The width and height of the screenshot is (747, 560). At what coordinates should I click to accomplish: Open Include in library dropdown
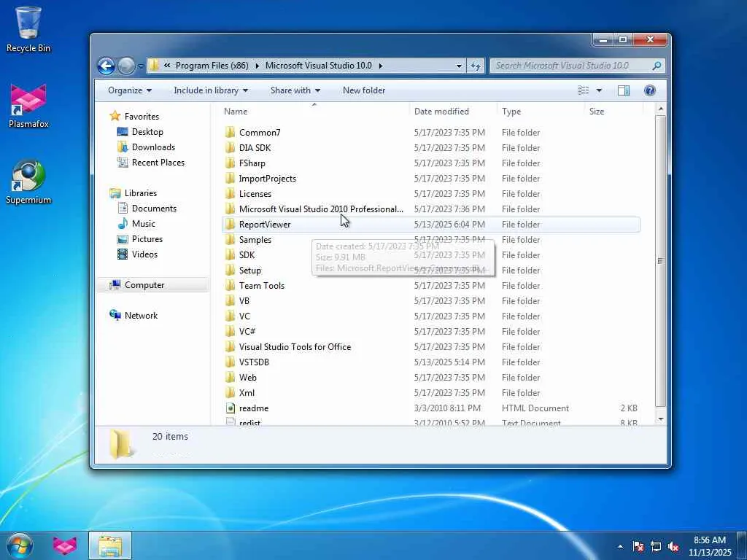(x=211, y=90)
